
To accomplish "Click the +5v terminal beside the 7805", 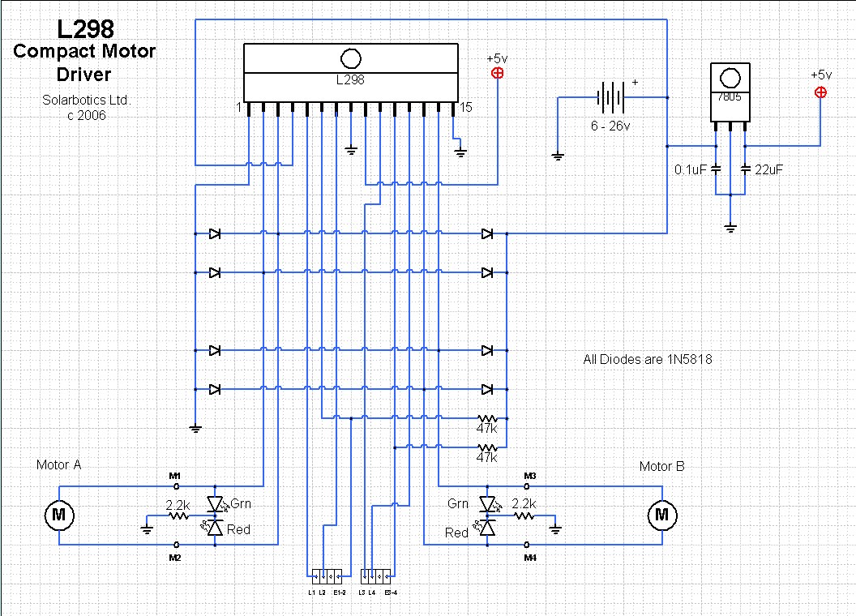I will [x=820, y=92].
